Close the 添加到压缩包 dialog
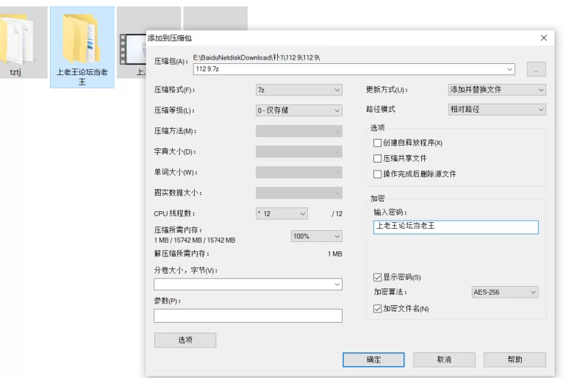This screenshot has width=588, height=378. click(544, 38)
